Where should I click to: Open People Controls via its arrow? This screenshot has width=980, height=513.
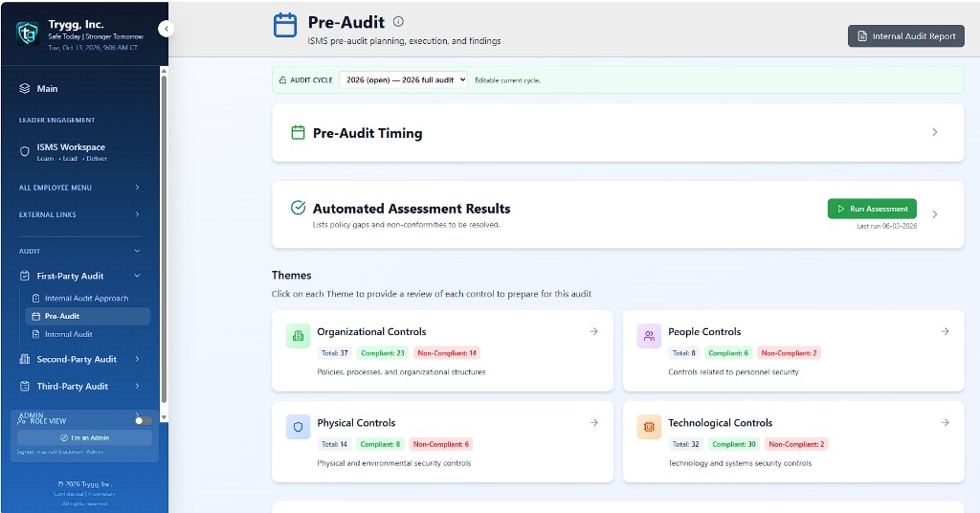(945, 331)
